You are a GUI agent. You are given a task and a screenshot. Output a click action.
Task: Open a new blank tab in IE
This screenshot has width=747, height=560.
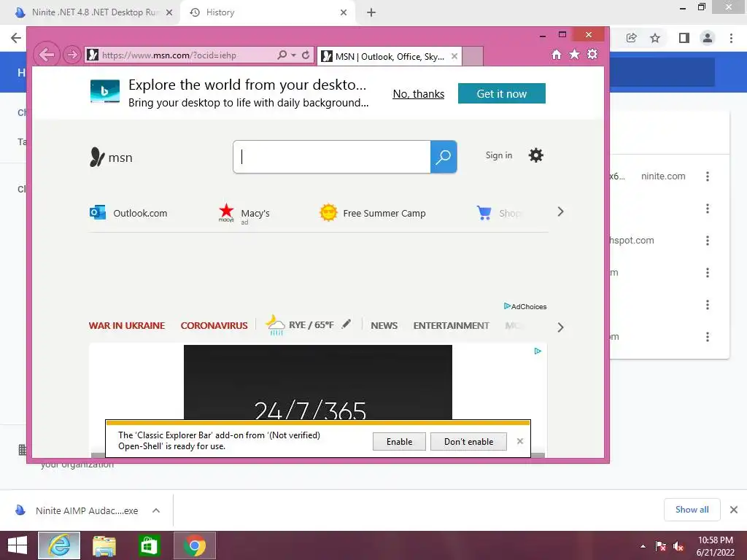pyautogui.click(x=473, y=57)
